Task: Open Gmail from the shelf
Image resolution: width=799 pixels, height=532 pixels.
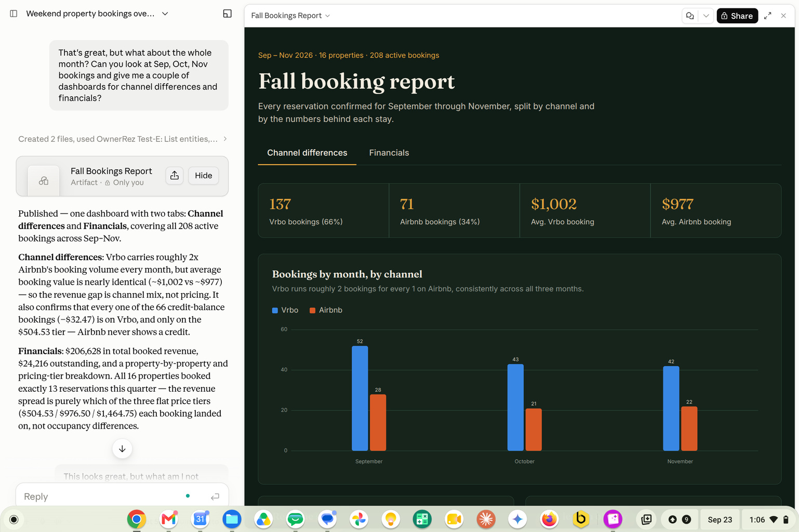Action: (169, 519)
